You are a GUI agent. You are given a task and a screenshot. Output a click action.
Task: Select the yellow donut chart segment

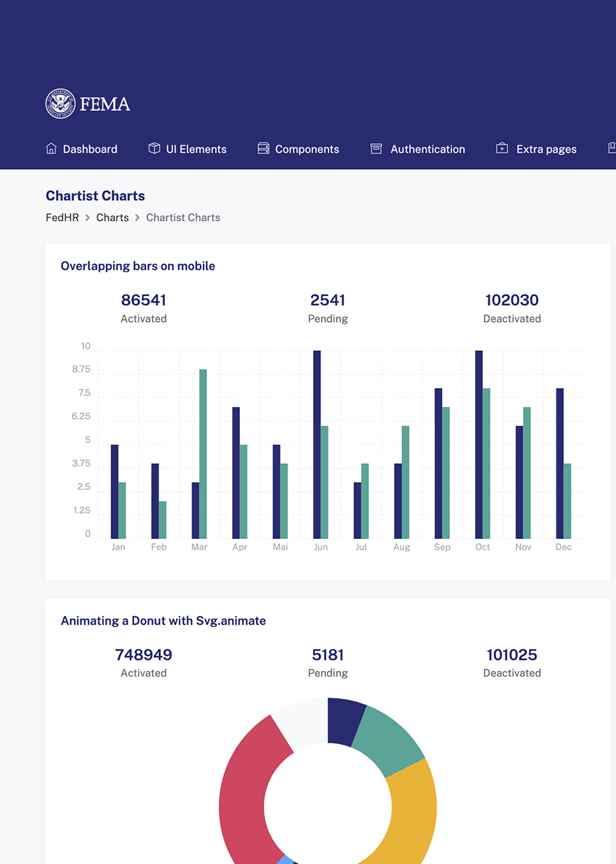coord(414,807)
